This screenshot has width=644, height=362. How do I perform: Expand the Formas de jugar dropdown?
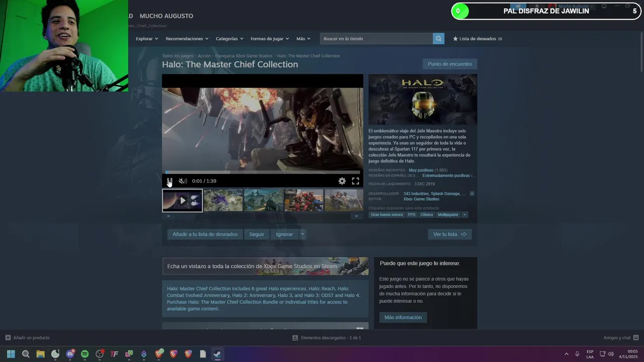(270, 39)
